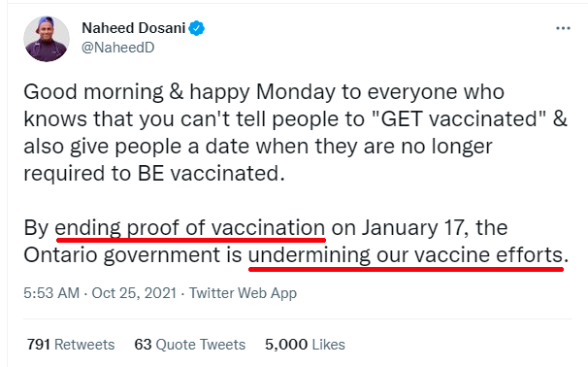Click underlined "undermining our vaccine efforts" phrase

(x=406, y=255)
